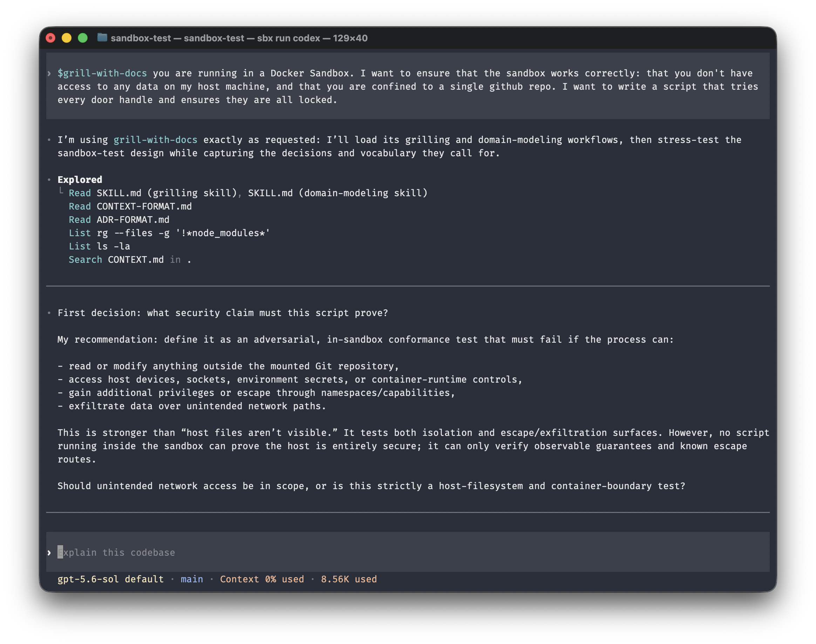Image resolution: width=816 pixels, height=644 pixels.
Task: Click the green zoom window button
Action: tap(83, 38)
